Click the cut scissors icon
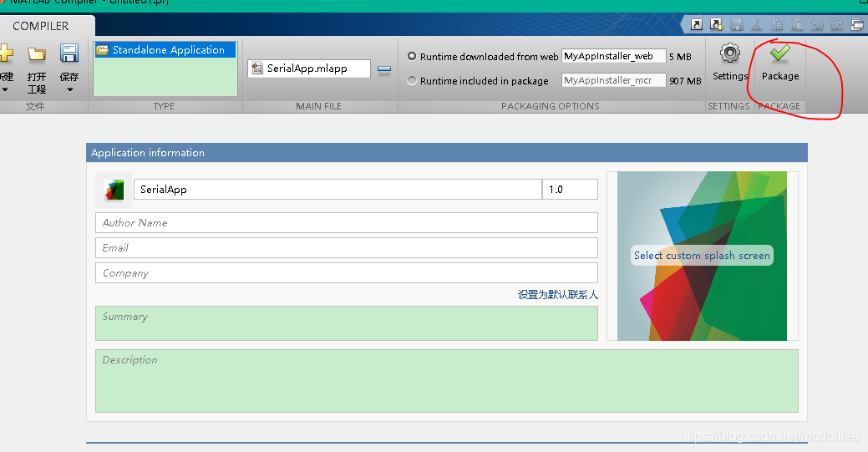The height and width of the screenshot is (452, 868). (x=756, y=24)
